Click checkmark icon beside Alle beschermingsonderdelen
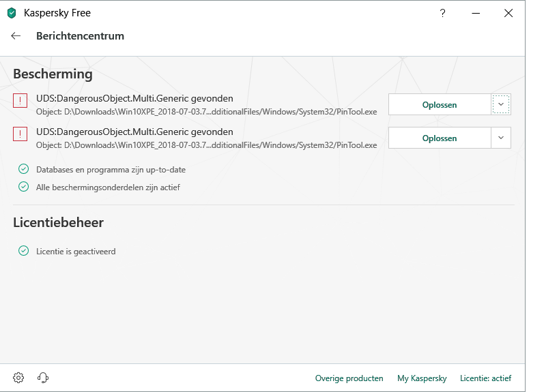The height and width of the screenshot is (392, 559). coord(23,187)
